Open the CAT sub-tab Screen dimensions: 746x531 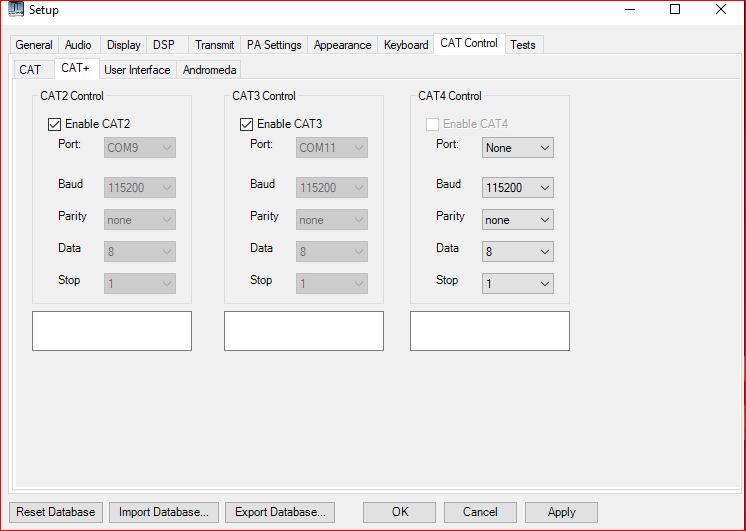[30, 70]
